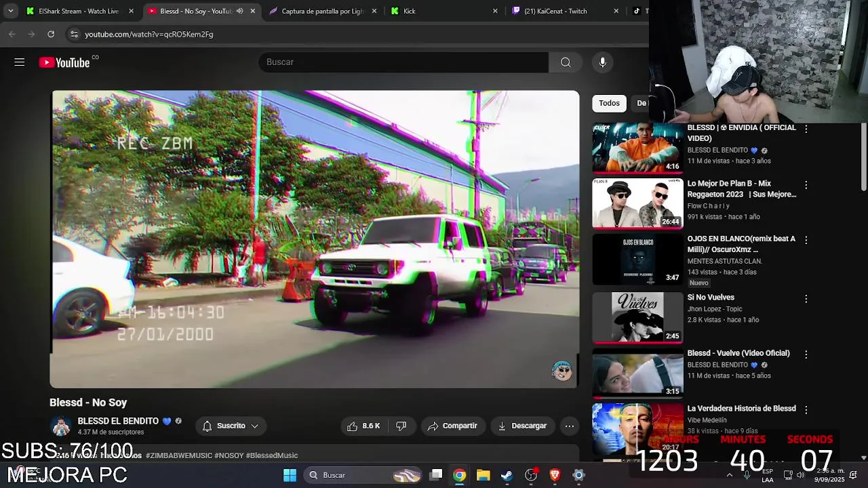Open the BLESSD EL BENDITO channel name link
The width and height of the screenshot is (868, 488).
coord(118,421)
